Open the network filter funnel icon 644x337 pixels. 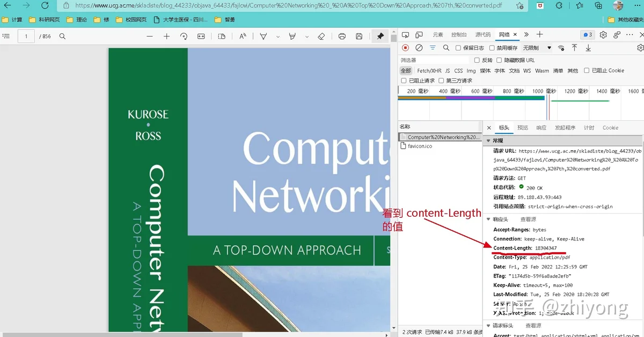(x=433, y=48)
